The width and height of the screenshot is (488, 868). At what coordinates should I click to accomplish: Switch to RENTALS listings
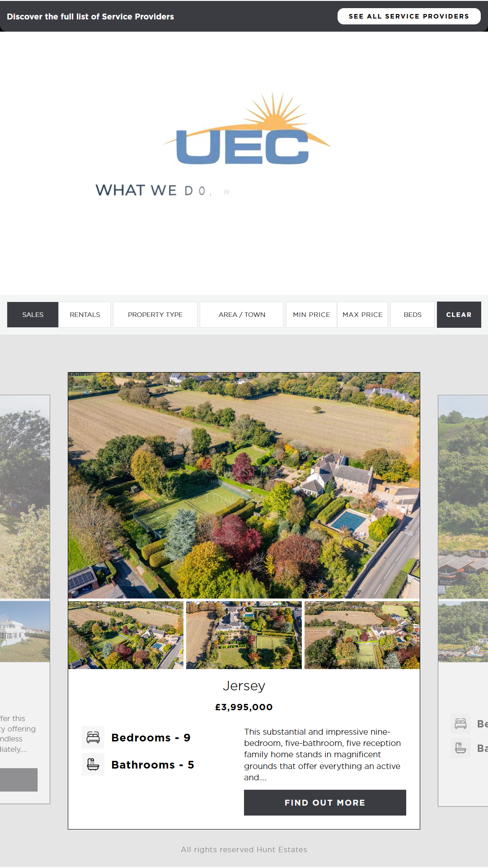coord(85,315)
